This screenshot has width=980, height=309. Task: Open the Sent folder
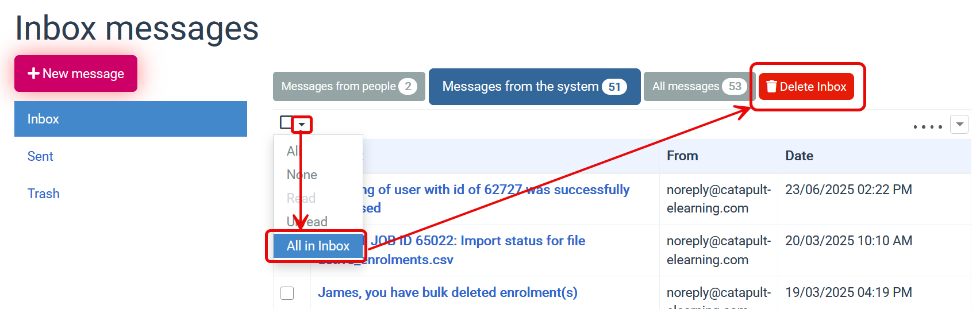point(40,156)
